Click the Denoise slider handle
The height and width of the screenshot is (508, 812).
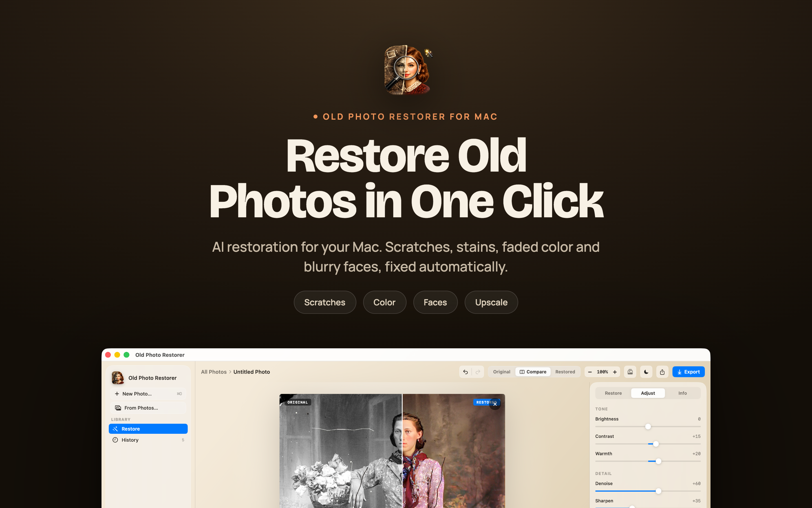point(658,491)
